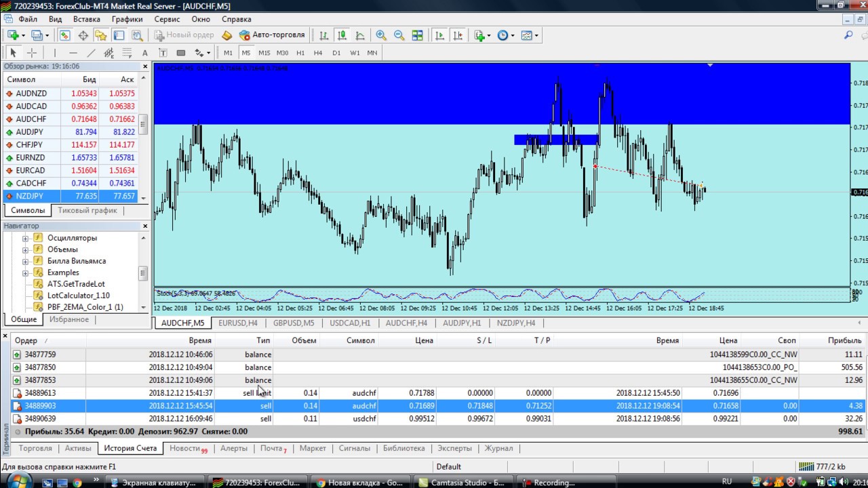Open a new chart via toolbar icon
The width and height of the screenshot is (868, 488).
(13, 35)
